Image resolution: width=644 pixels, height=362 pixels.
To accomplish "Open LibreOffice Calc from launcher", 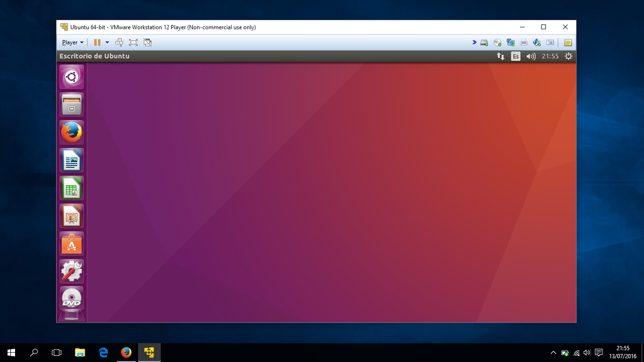I will 72,188.
